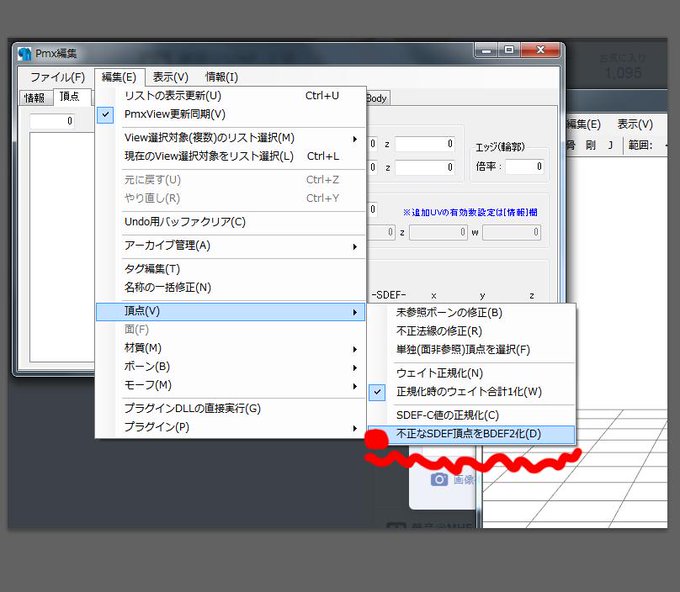Switch to the Body tab
This screenshot has height=592, width=680.
coord(376,98)
